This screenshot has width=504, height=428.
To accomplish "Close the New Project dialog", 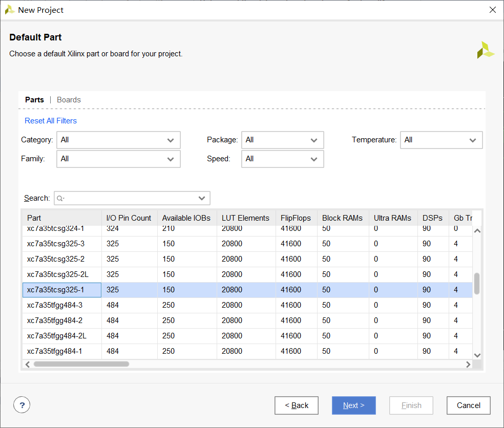I will (493, 10).
